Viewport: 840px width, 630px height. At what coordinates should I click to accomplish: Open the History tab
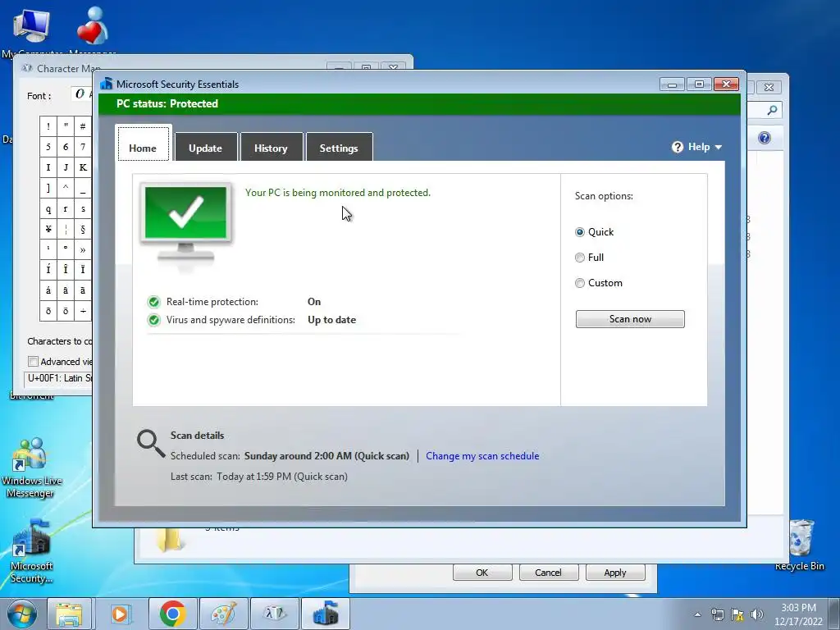point(271,147)
